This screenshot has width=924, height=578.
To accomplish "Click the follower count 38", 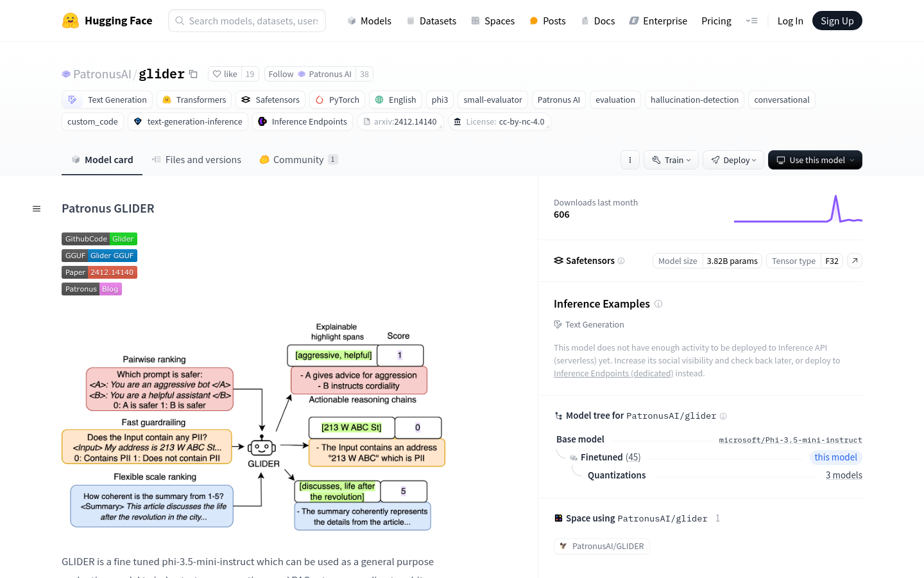I will tap(364, 74).
